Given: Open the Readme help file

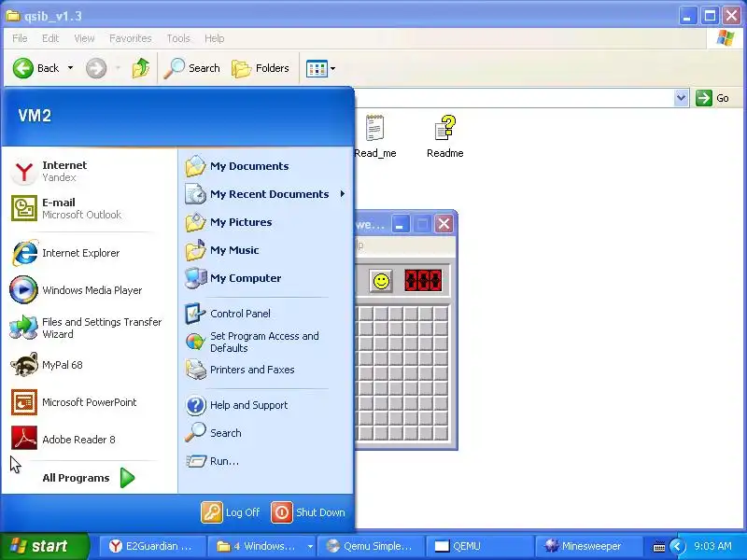Looking at the screenshot, I should point(445,135).
